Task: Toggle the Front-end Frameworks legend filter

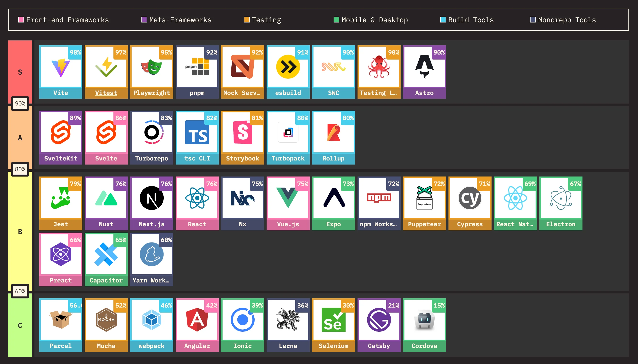Action: 67,20
